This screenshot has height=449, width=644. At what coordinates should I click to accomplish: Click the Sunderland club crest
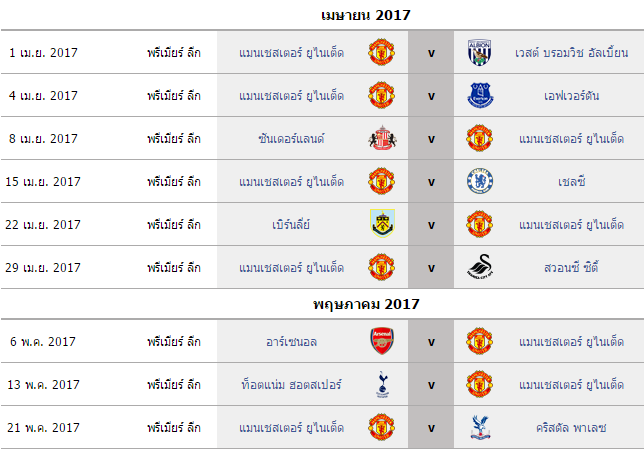[x=382, y=138]
